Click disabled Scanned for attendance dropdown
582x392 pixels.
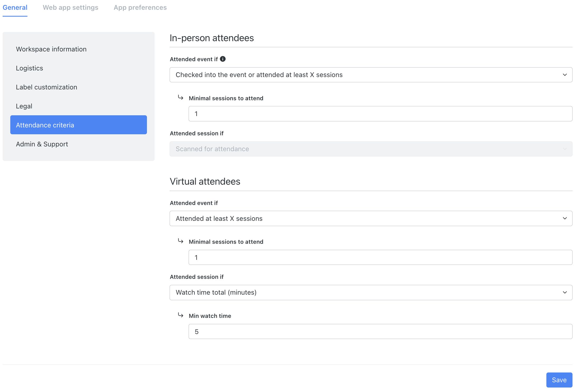[371, 149]
